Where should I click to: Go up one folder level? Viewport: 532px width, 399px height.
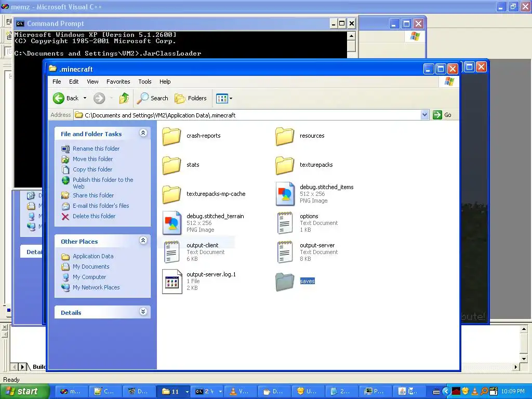[124, 98]
